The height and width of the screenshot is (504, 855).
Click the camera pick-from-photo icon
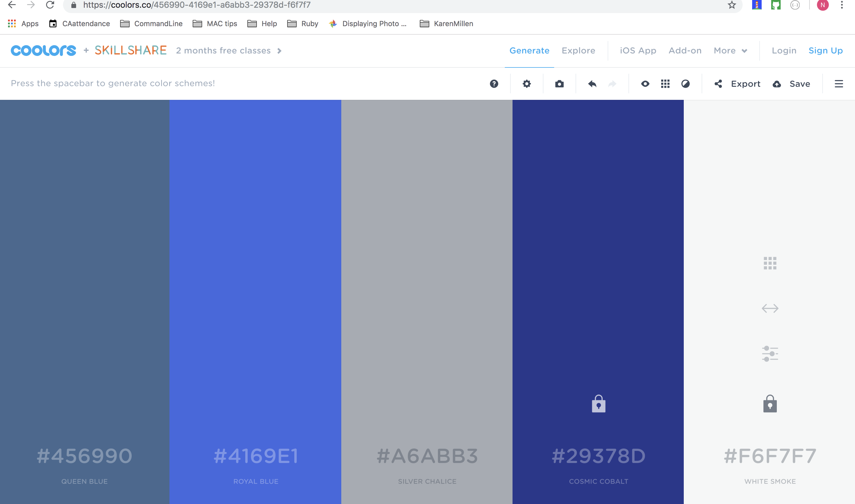[x=559, y=84]
